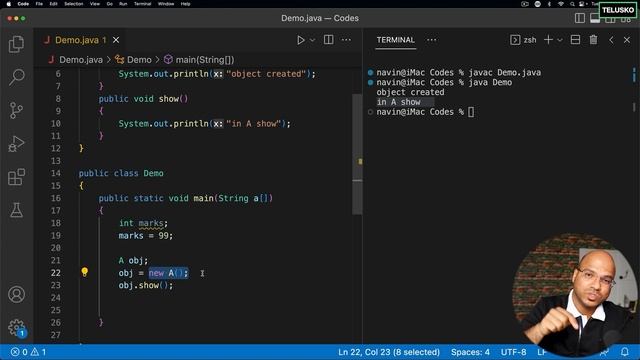Screen dimensions: 640x360
Task: Change encoding via UTF-8
Action: point(513,352)
